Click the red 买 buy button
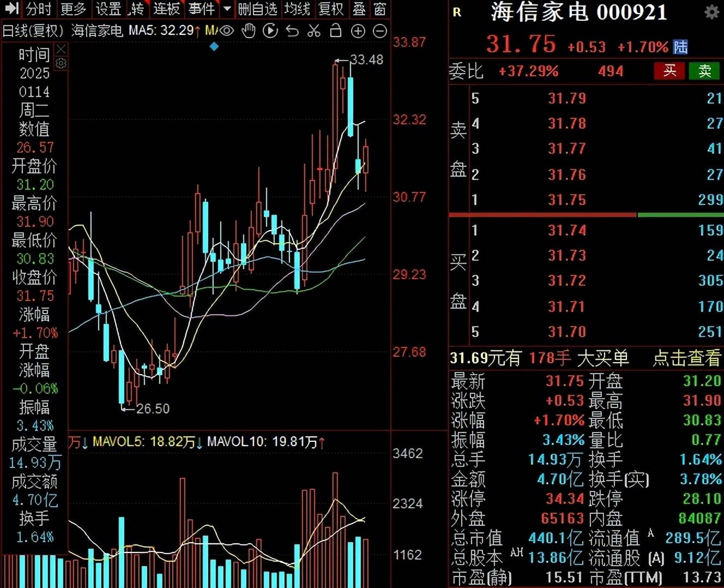The width and height of the screenshot is (724, 588). tap(669, 71)
